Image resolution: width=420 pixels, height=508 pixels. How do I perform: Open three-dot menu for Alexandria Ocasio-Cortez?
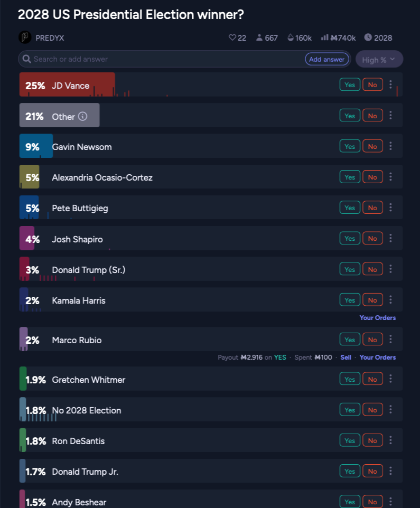click(x=390, y=177)
